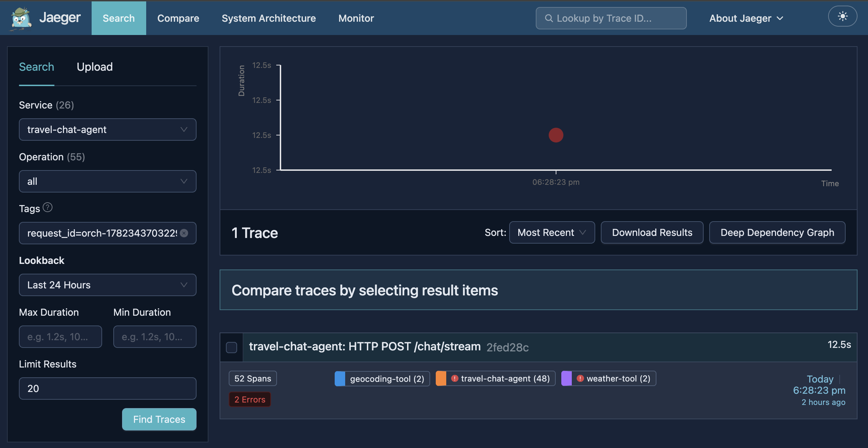
Task: Click the orange travel-chat-agent color swatch
Action: tap(441, 378)
